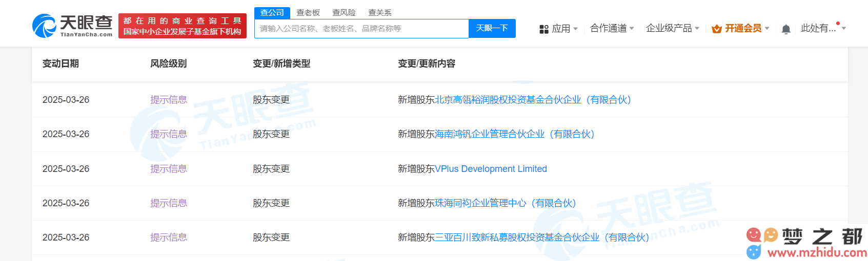Open the notifications bell icon

(x=786, y=29)
